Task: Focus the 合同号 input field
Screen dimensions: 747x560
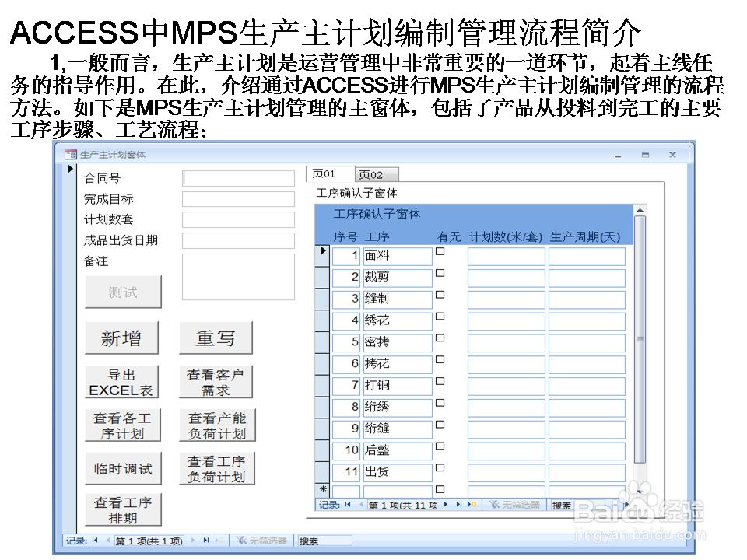Action: tap(238, 178)
